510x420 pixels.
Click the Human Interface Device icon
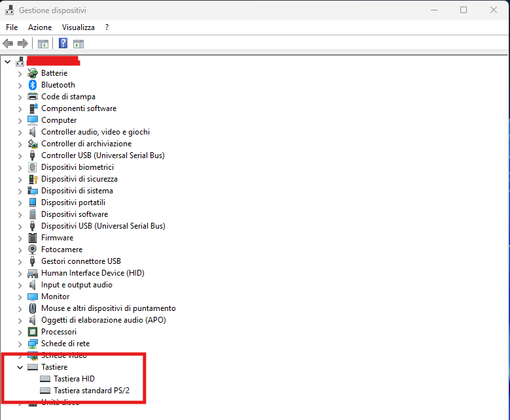pos(33,273)
